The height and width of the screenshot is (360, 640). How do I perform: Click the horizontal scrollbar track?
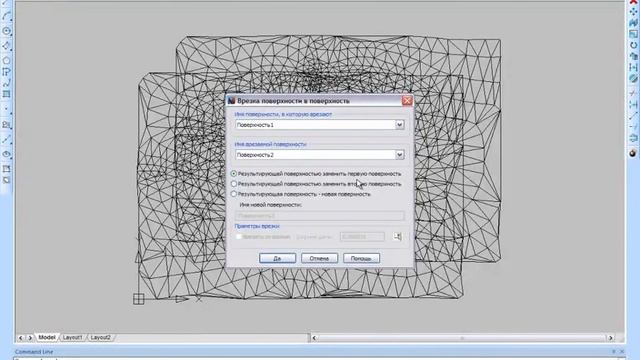(462, 338)
